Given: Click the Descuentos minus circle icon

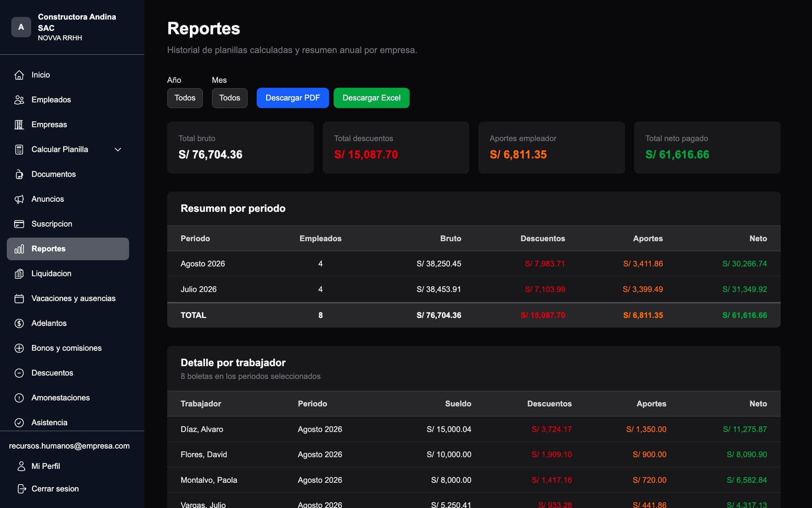Looking at the screenshot, I should 19,373.
